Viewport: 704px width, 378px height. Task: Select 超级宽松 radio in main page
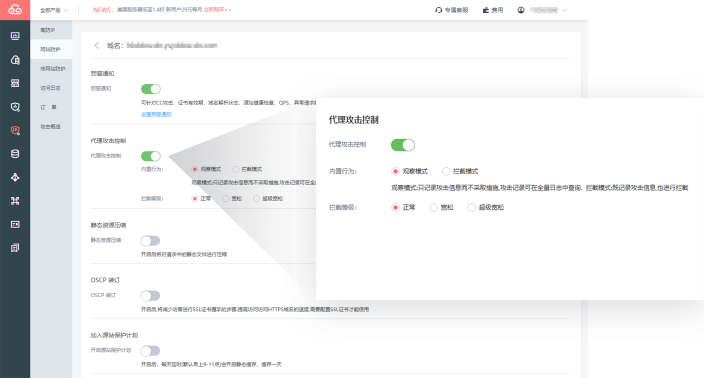click(x=256, y=198)
